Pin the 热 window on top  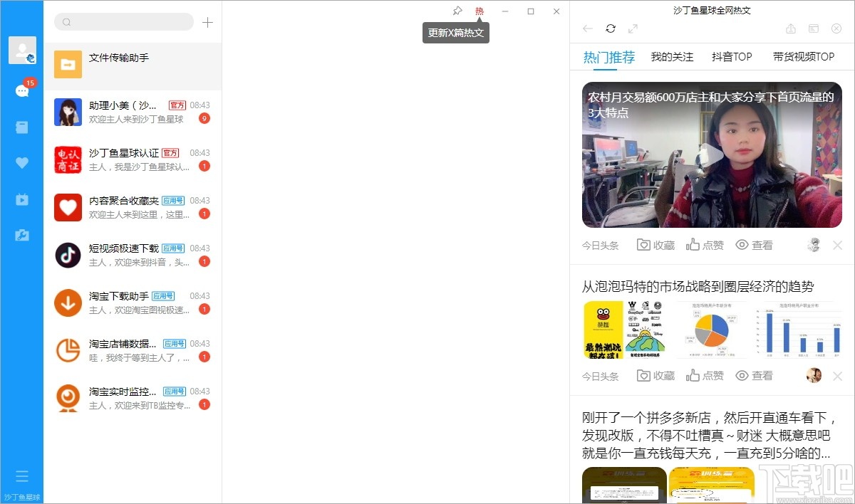pyautogui.click(x=457, y=10)
